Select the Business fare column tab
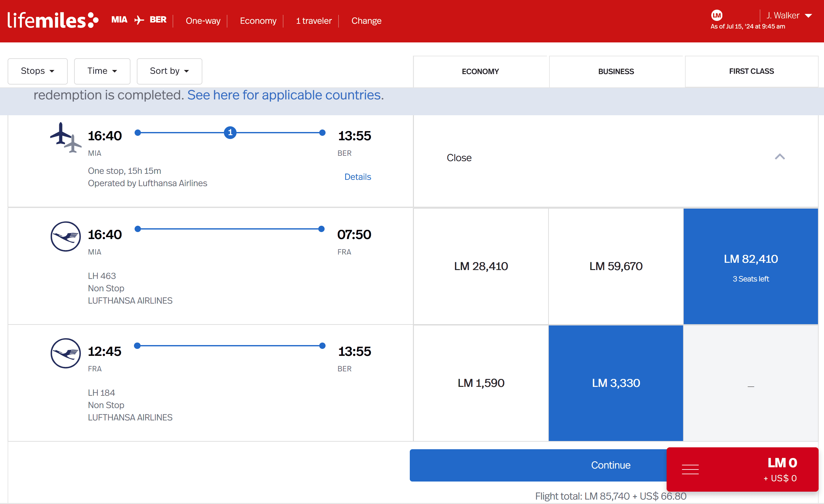824x504 pixels. click(x=616, y=72)
